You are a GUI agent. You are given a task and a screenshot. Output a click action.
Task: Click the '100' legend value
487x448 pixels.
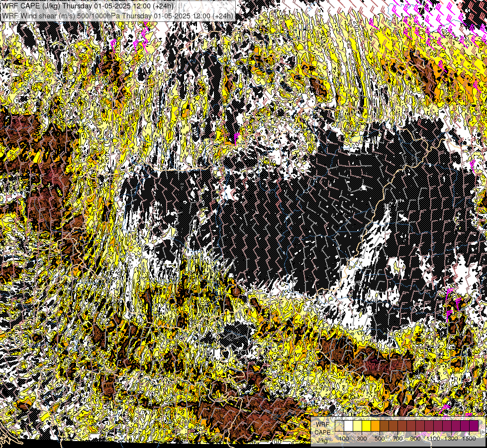click(344, 439)
